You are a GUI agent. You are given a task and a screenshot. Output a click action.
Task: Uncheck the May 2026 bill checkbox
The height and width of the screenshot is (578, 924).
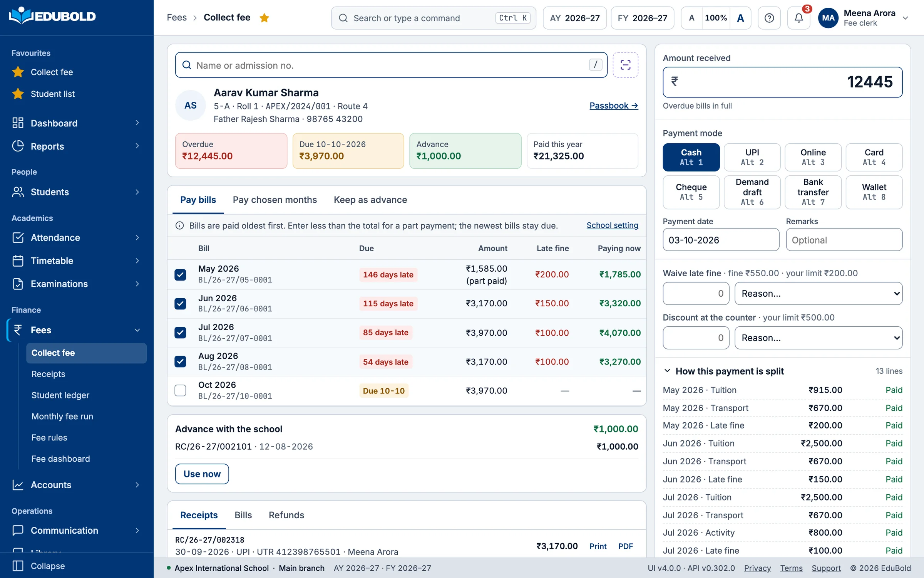[180, 274]
